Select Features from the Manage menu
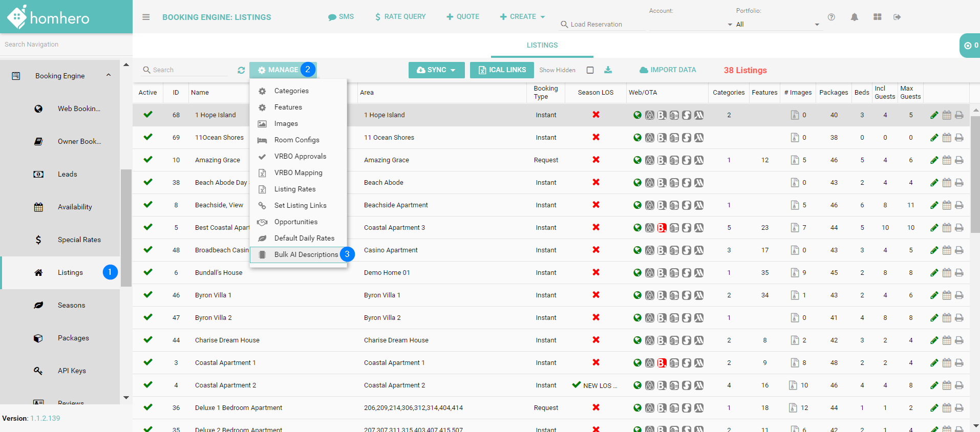This screenshot has width=980, height=432. [299, 107]
